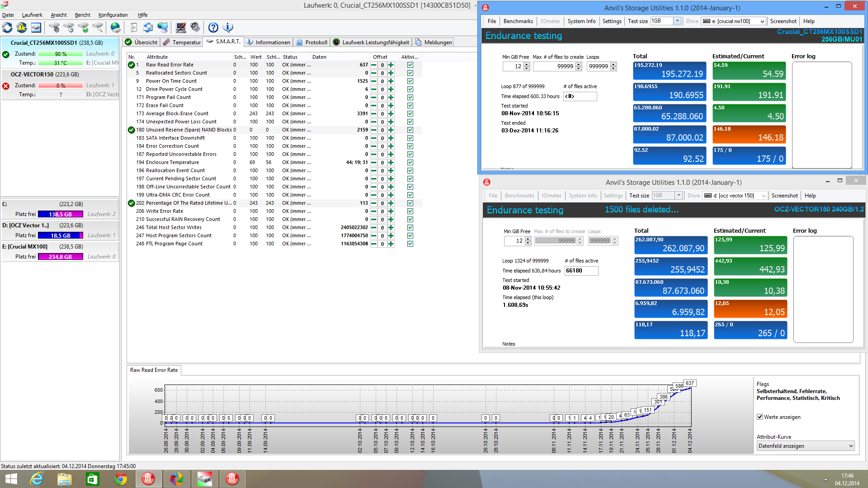Click the speaker sound toolbar icon
The height and width of the screenshot is (488, 868).
195,28
